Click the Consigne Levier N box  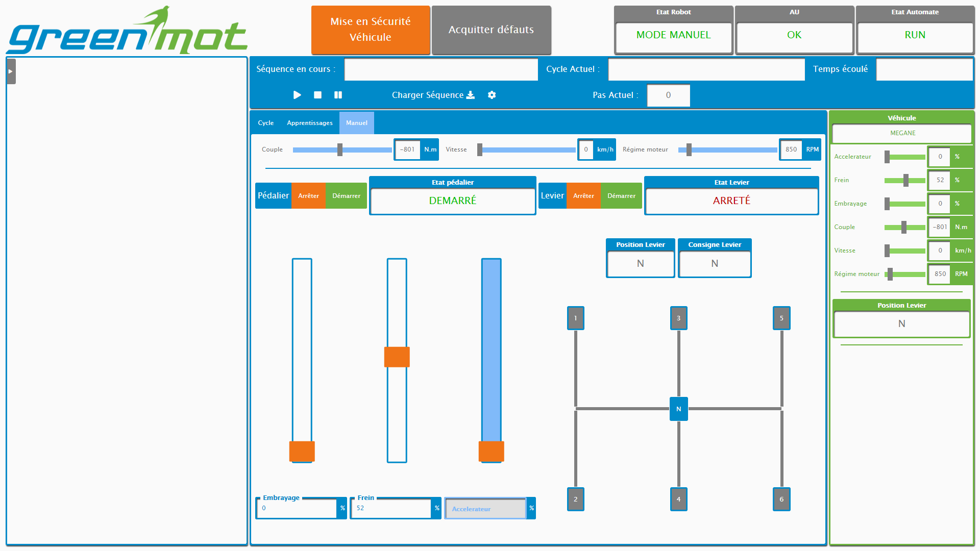tap(715, 264)
